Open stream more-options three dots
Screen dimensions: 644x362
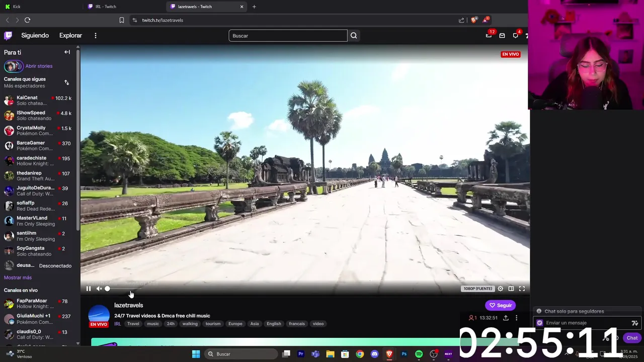[x=516, y=318]
